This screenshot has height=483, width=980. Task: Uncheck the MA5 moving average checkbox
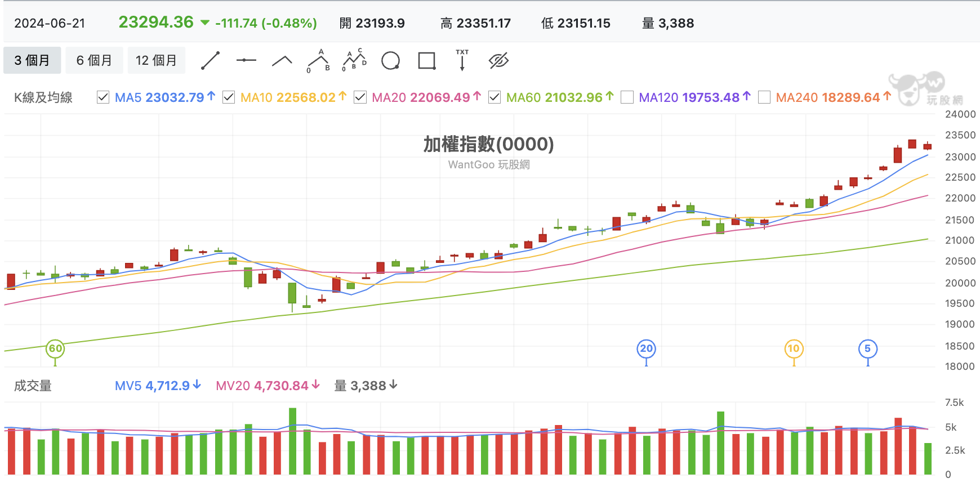[103, 97]
